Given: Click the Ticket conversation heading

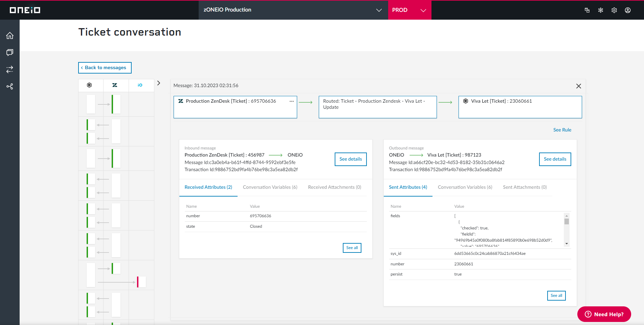Looking at the screenshot, I should pyautogui.click(x=130, y=32).
